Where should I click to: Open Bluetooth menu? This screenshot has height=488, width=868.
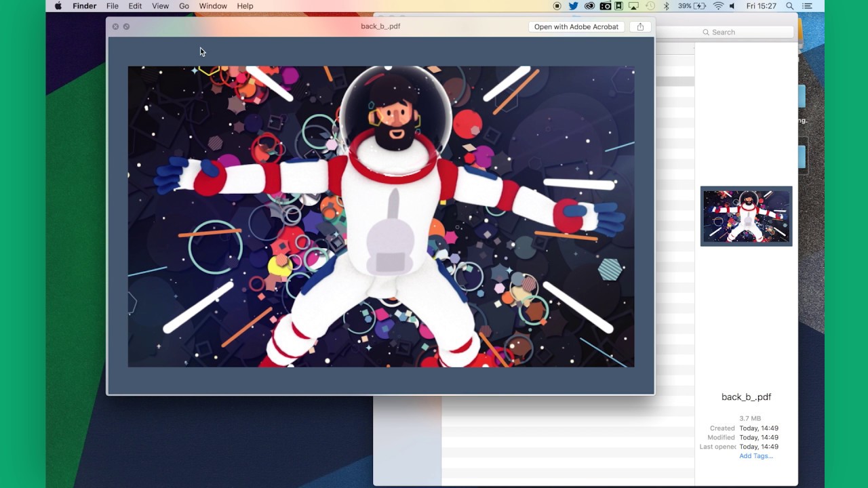(x=666, y=6)
